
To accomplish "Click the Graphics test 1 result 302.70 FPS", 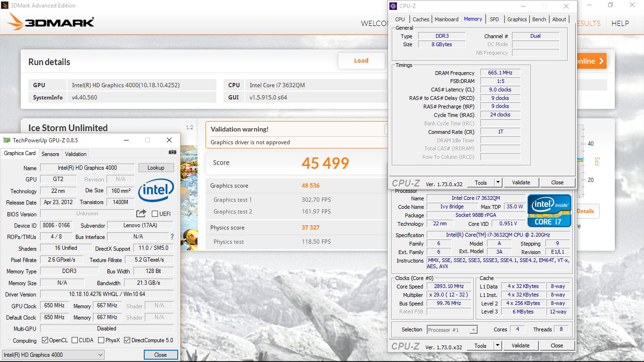I will coord(316,200).
